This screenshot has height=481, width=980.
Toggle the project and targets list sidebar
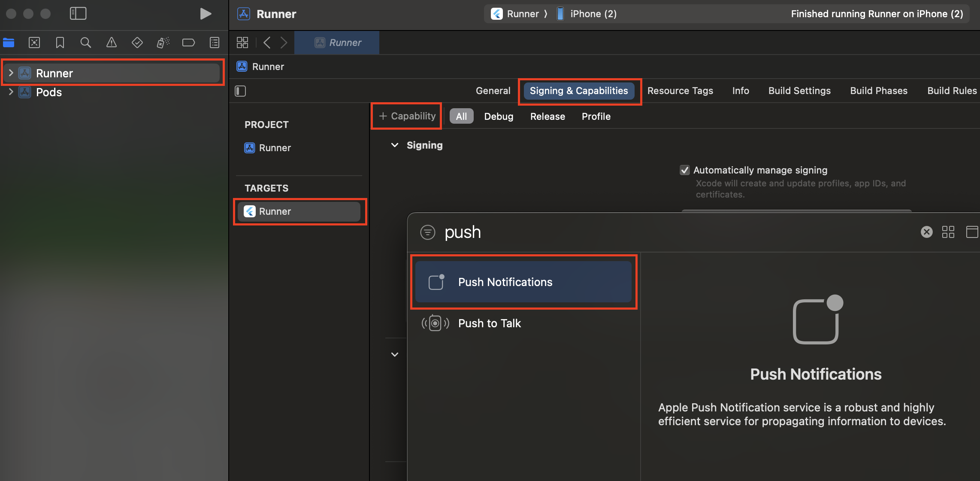coord(240,91)
